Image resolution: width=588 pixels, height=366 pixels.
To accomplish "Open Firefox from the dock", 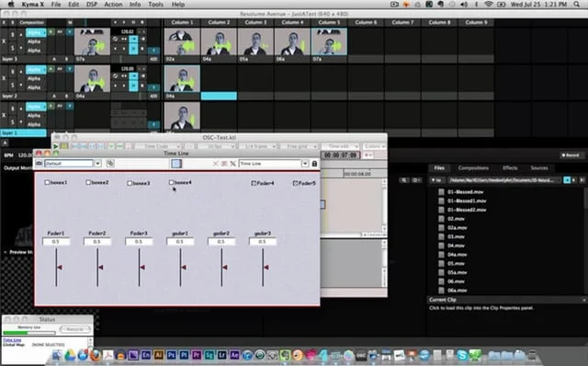I will point(96,354).
